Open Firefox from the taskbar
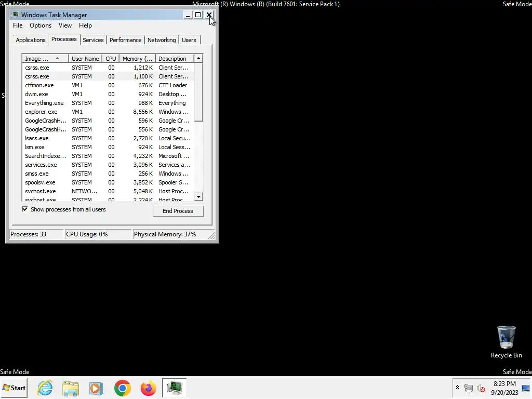The image size is (532, 399). (148, 388)
